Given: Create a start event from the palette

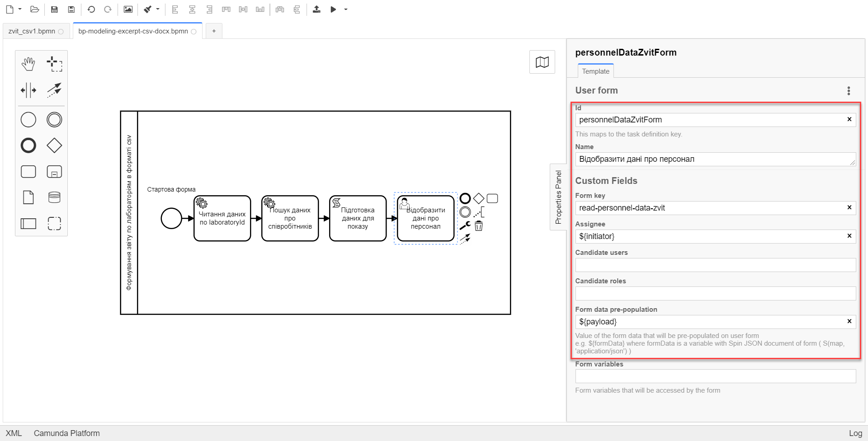Looking at the screenshot, I should point(28,120).
